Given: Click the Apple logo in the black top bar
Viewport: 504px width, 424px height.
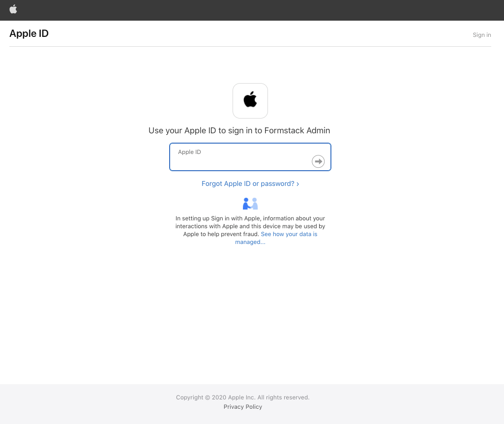Looking at the screenshot, I should [x=13, y=9].
